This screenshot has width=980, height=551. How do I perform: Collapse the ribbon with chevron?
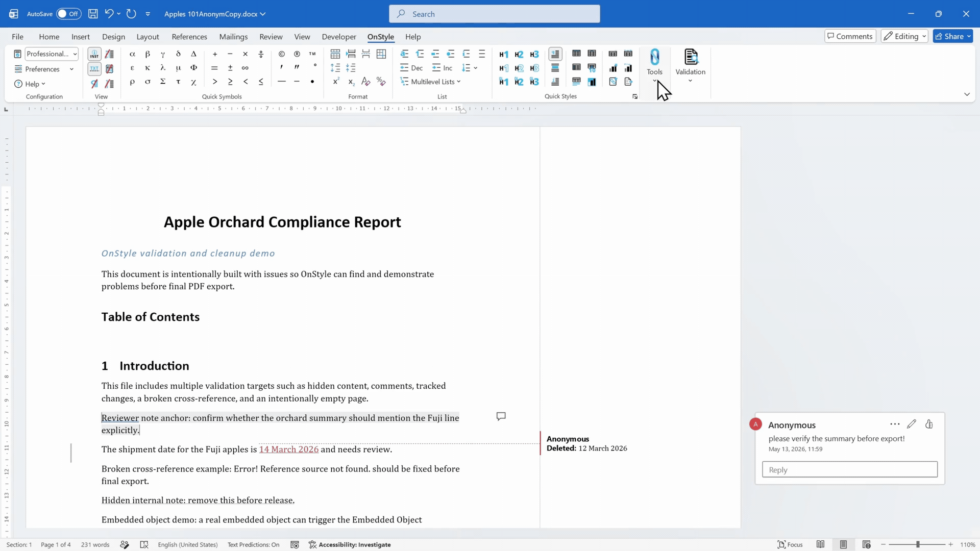(967, 94)
